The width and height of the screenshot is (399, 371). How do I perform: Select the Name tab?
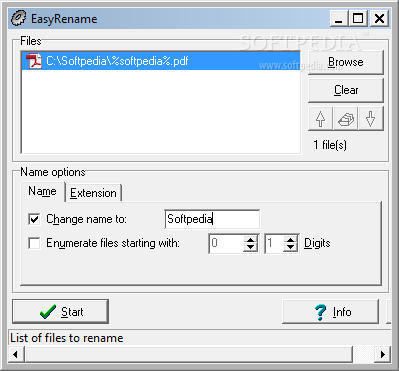point(42,191)
